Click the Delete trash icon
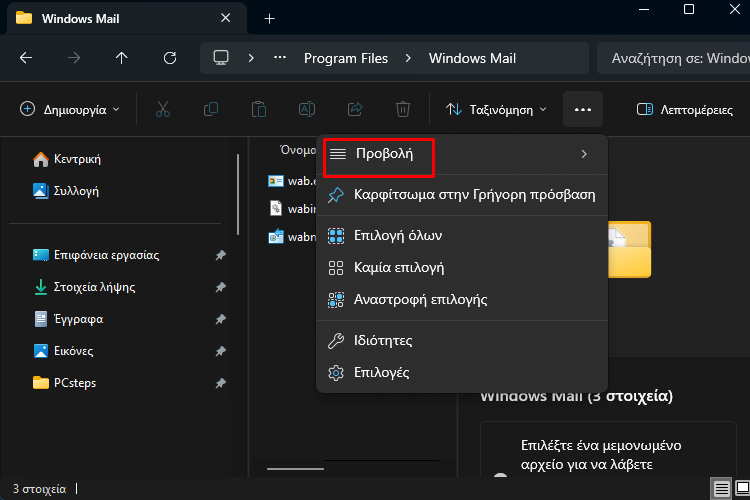Image resolution: width=750 pixels, height=500 pixels. (403, 110)
